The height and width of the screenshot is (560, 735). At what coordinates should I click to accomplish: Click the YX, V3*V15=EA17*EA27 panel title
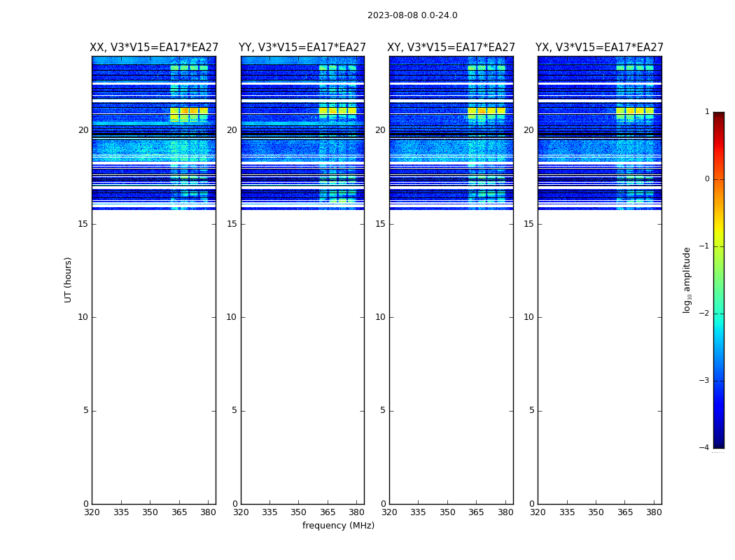click(x=599, y=48)
